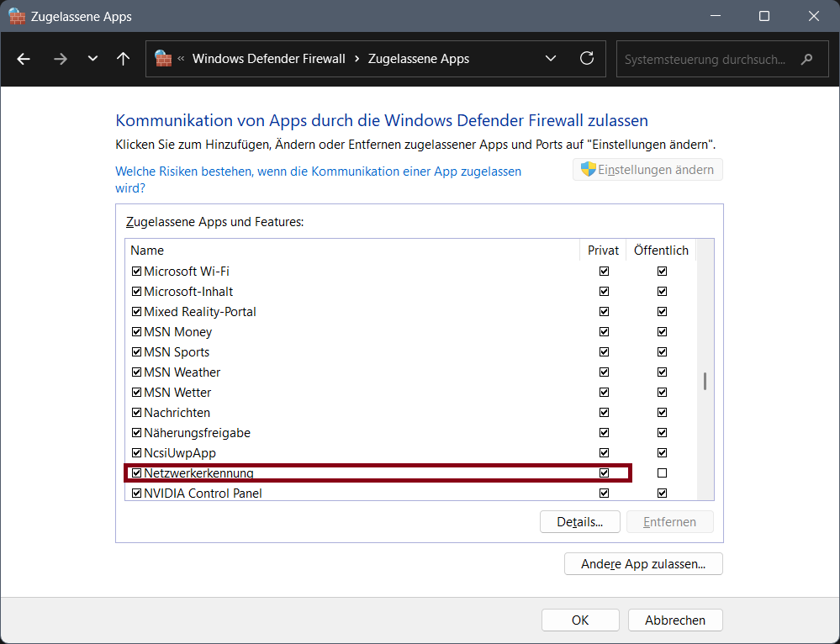Toggle Öffentlich checkbox for NVIDIA Control Panel

pos(662,493)
